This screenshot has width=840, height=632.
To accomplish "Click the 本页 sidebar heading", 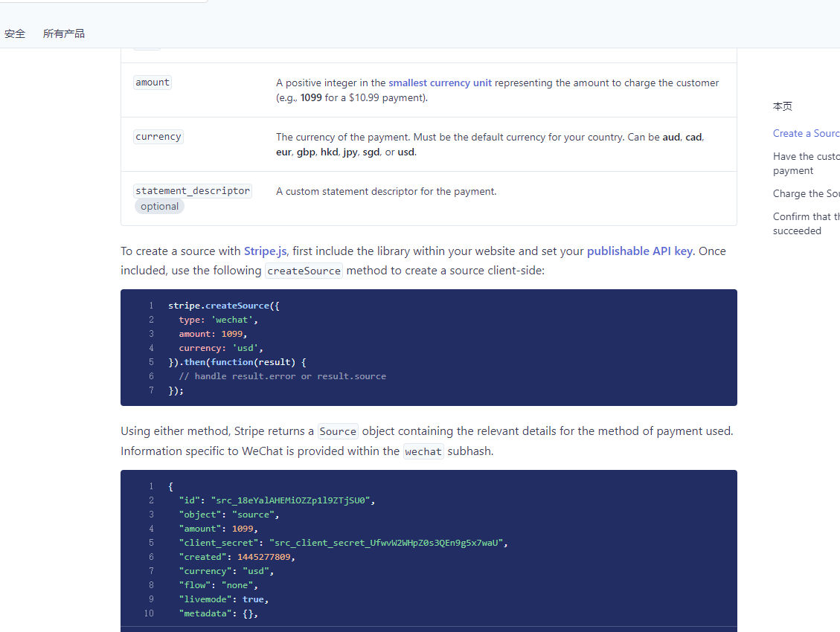I will [782, 106].
